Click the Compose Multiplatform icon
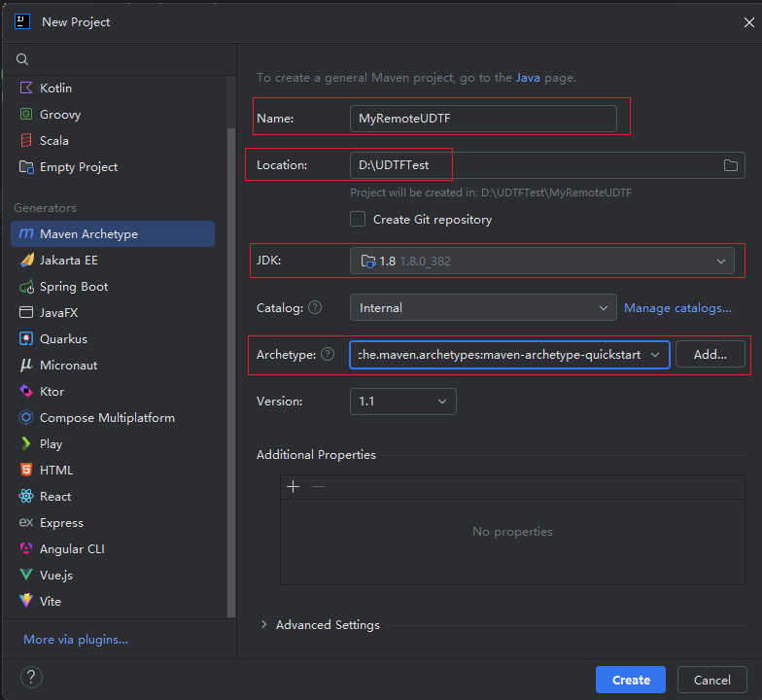This screenshot has width=762, height=700. tap(26, 418)
